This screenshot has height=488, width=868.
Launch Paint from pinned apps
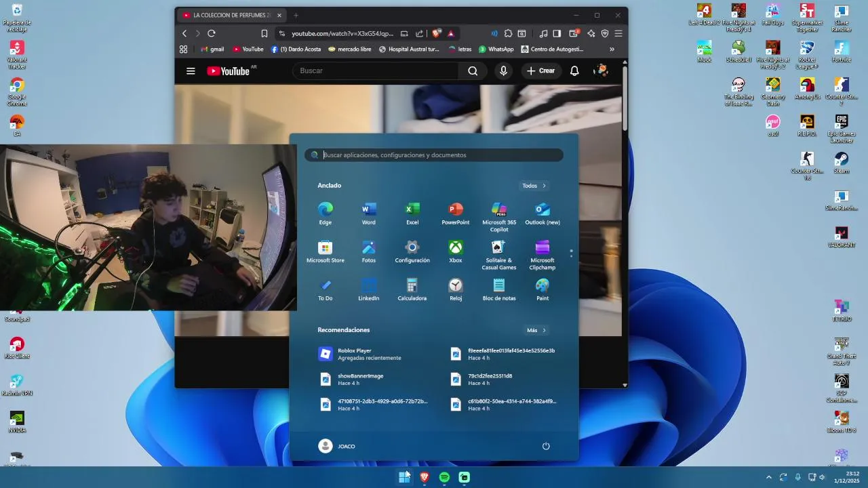pos(542,289)
